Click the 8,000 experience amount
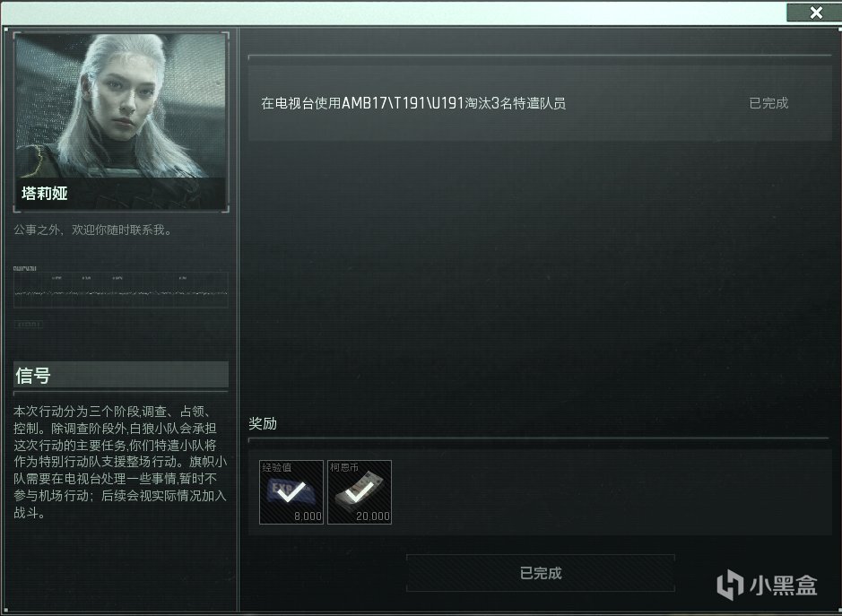Image resolution: width=842 pixels, height=616 pixels. pyautogui.click(x=308, y=516)
